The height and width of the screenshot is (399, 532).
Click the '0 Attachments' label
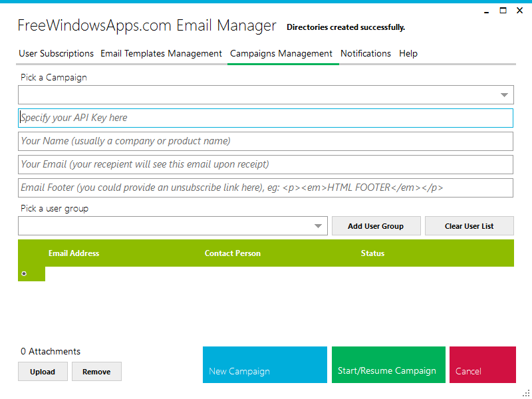point(51,351)
